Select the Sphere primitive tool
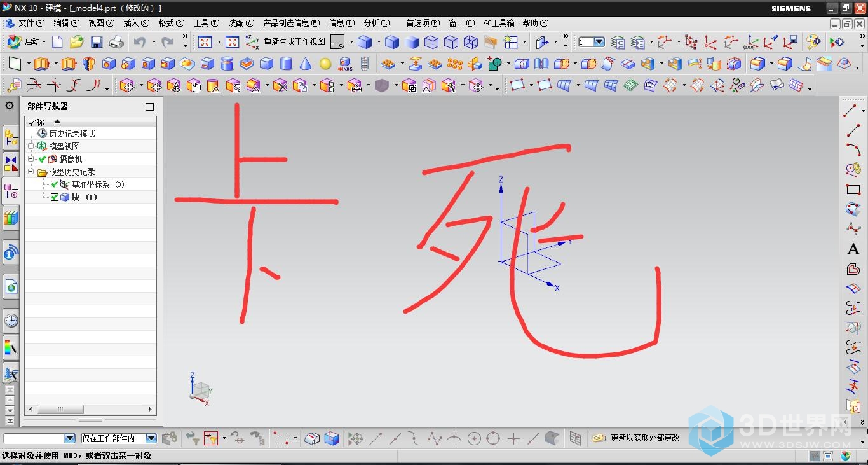 click(x=325, y=64)
